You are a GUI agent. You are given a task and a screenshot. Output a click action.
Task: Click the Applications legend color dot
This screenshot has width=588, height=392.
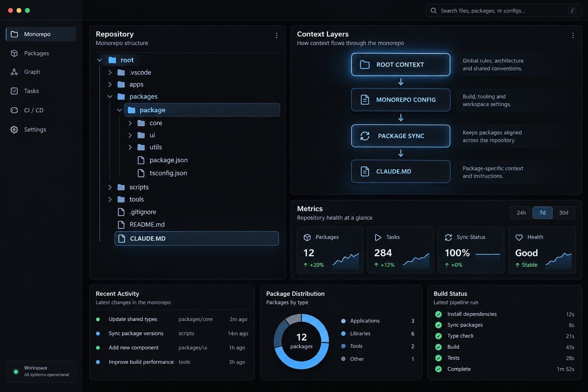[343, 321]
